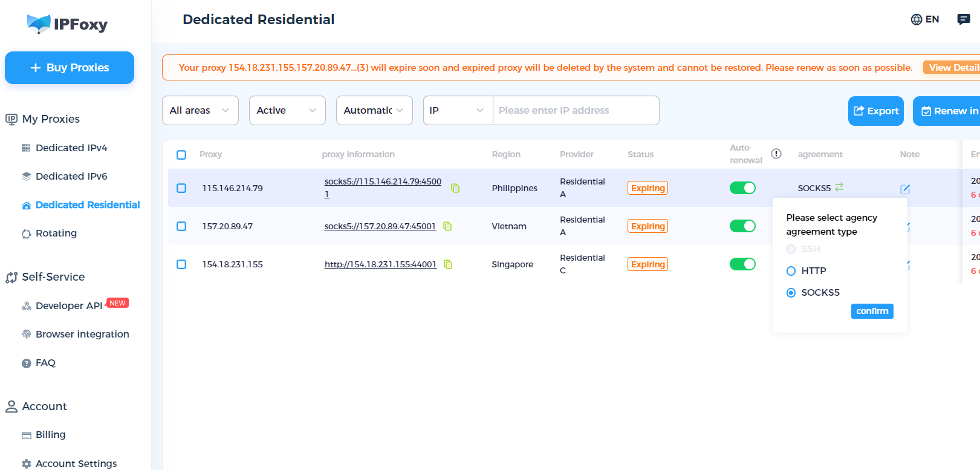Open the language globe icon EN
Image resolution: width=980 pixels, height=470 pixels.
pos(924,19)
